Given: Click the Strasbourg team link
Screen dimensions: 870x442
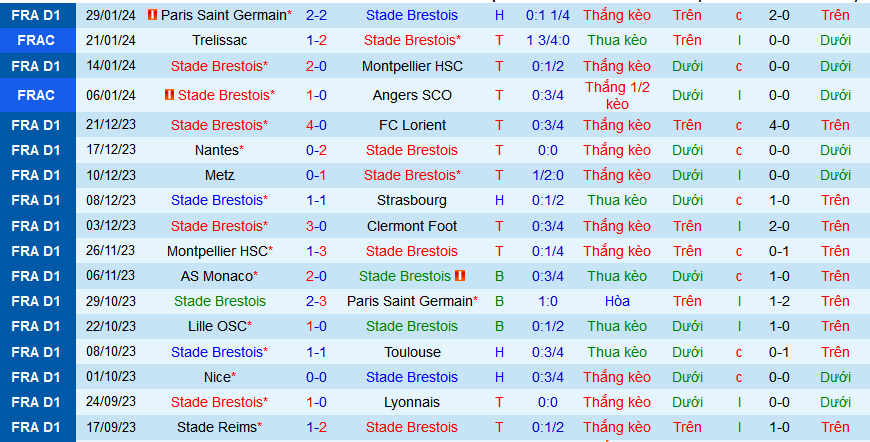Looking at the screenshot, I should (411, 200).
